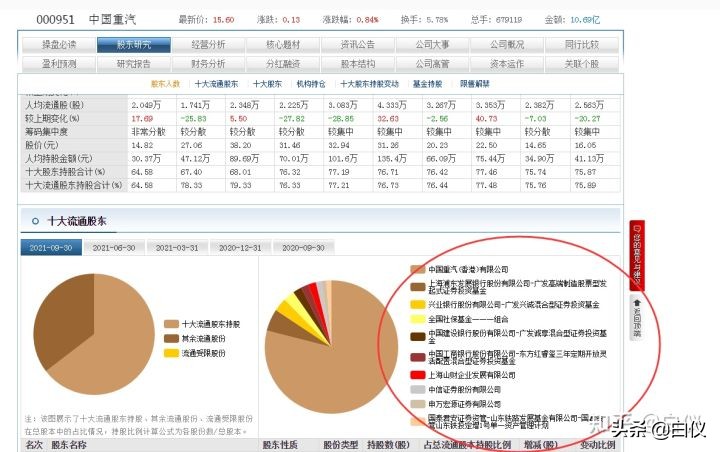Click the 非常分散 cell
Image resolution: width=720 pixels, height=452 pixels.
[148, 132]
